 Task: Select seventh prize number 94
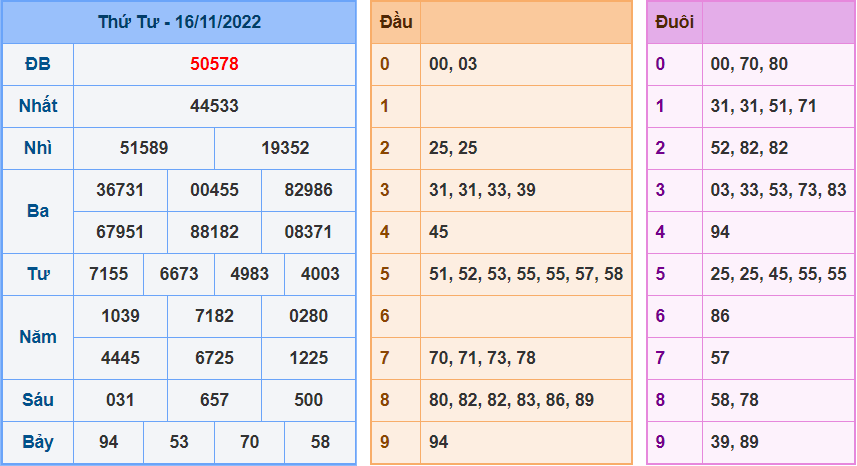(x=109, y=442)
